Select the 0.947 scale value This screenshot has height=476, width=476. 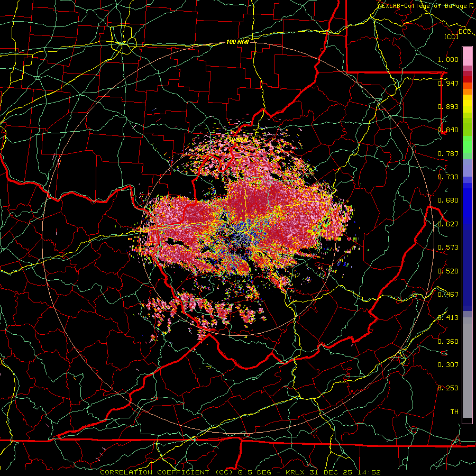[x=448, y=83]
